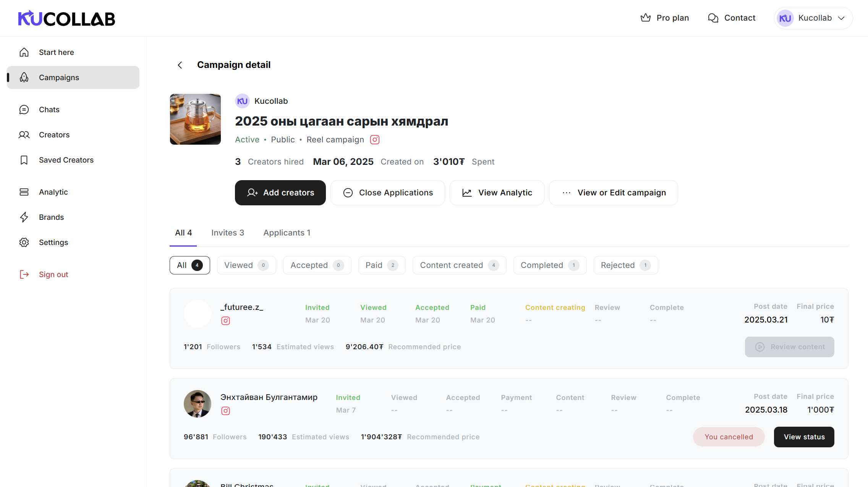
Task: Click the Sign out icon
Action: (x=24, y=274)
